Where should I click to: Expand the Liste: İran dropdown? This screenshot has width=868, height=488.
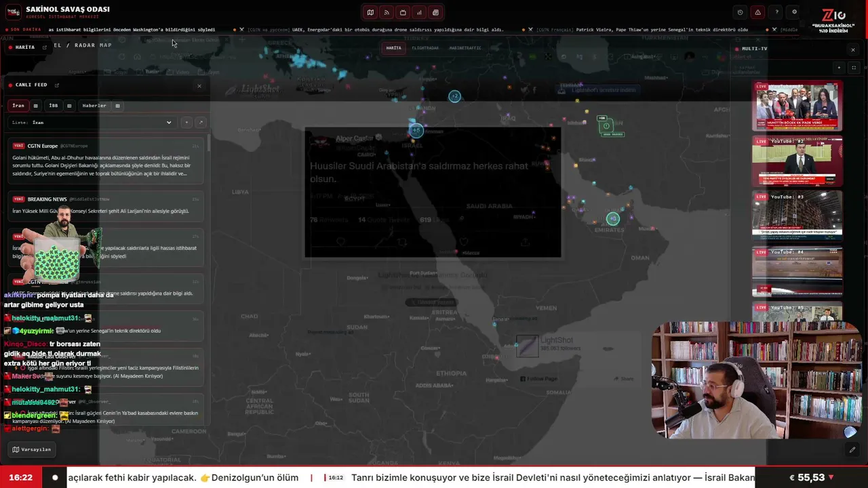(x=92, y=123)
